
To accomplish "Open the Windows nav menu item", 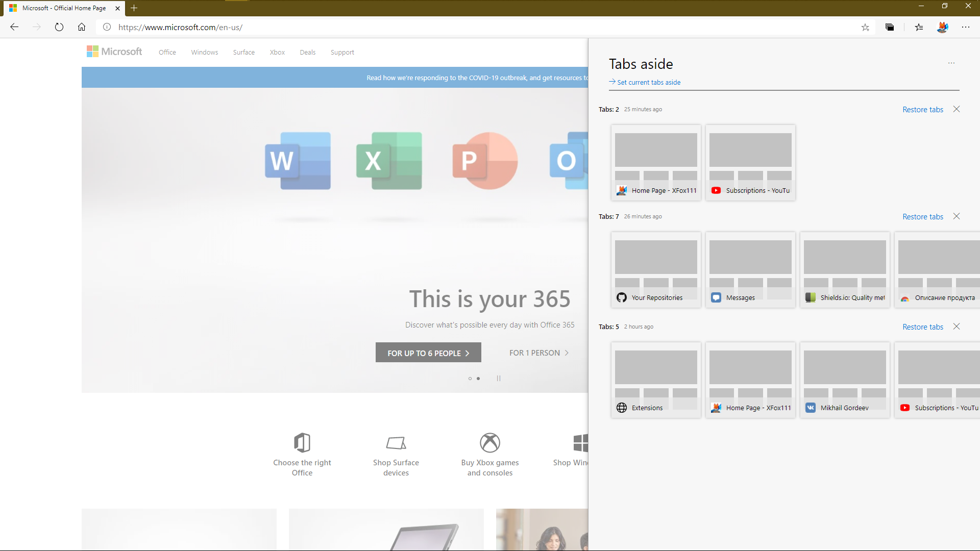I will 205,53.
